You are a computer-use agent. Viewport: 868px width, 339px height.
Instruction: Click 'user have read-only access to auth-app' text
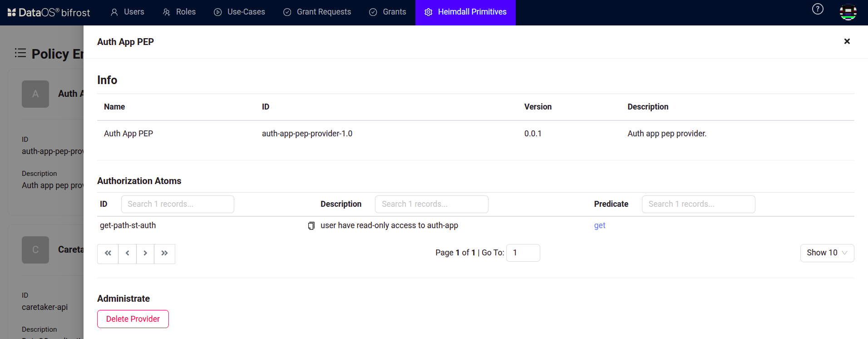coord(389,225)
